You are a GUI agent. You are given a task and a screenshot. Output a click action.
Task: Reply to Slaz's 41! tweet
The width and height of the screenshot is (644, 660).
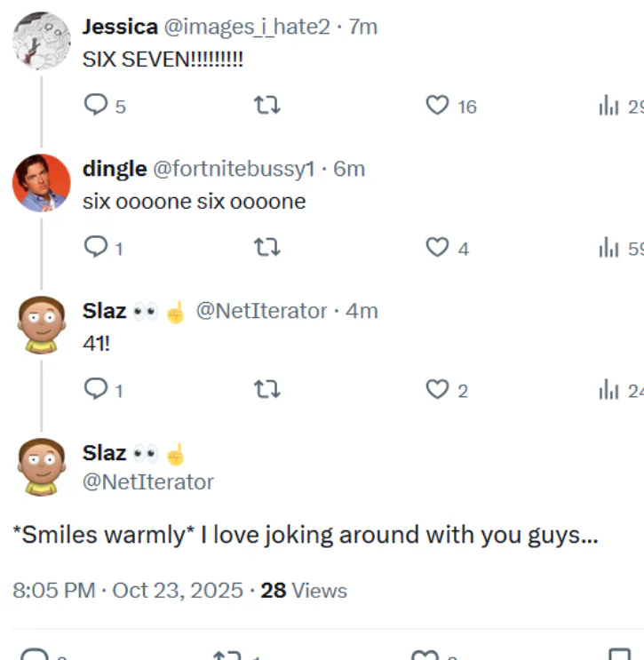(95, 389)
